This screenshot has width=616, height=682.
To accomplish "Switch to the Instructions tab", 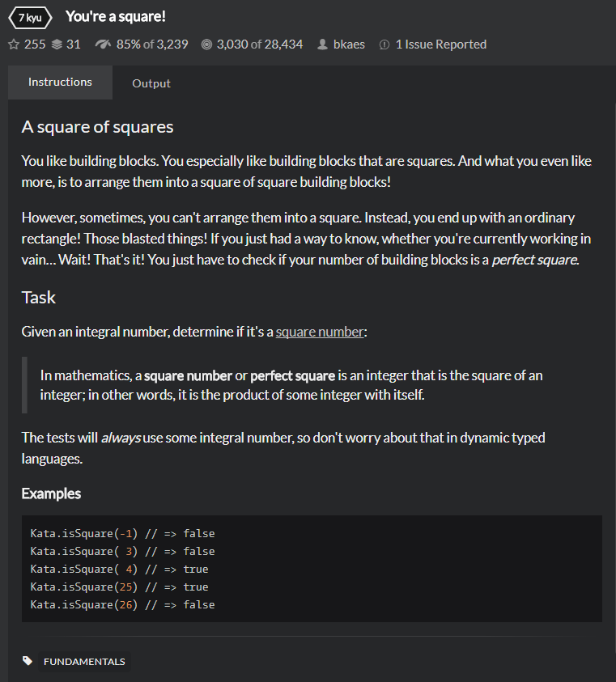I will point(60,83).
